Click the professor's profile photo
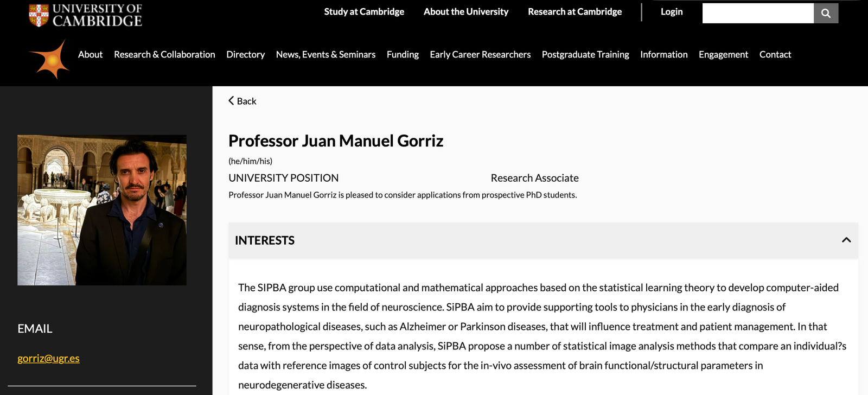Viewport: 868px width, 395px height. pos(102,210)
